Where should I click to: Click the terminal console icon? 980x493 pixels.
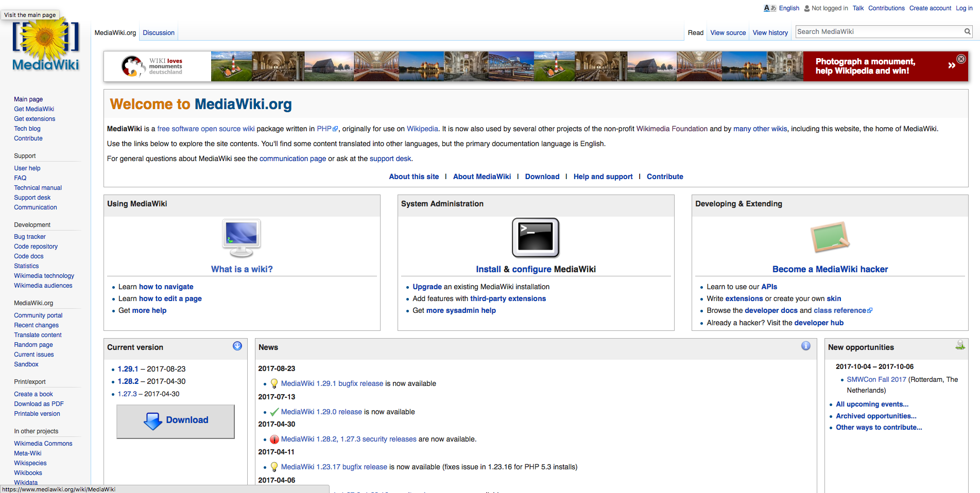[536, 238]
